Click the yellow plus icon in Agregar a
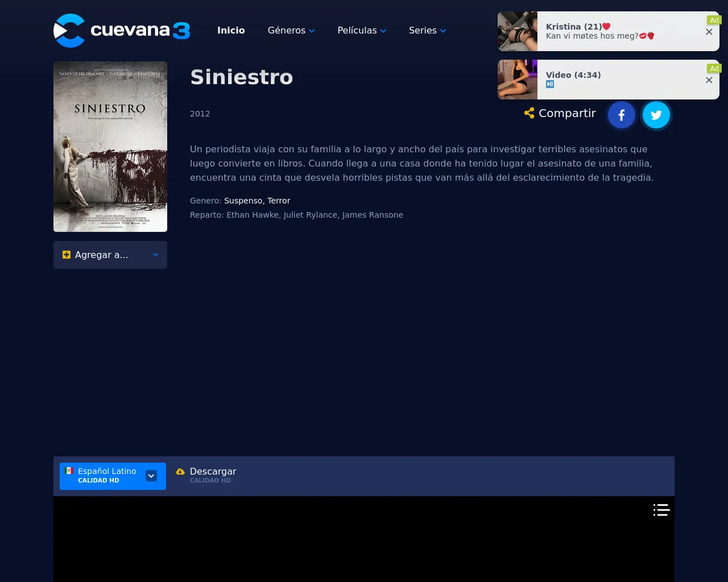The height and width of the screenshot is (582, 728). click(x=67, y=255)
